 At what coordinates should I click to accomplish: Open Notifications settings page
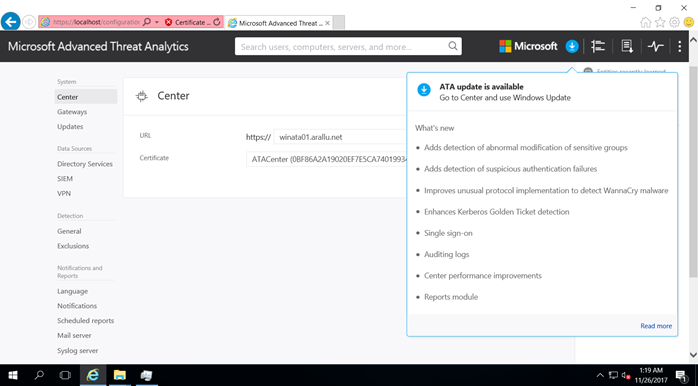pos(77,306)
